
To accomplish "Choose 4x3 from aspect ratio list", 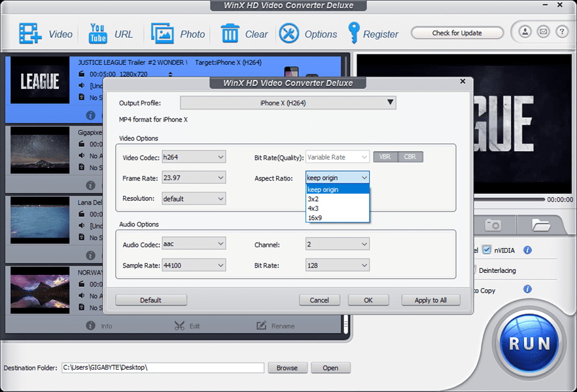I will pos(313,208).
